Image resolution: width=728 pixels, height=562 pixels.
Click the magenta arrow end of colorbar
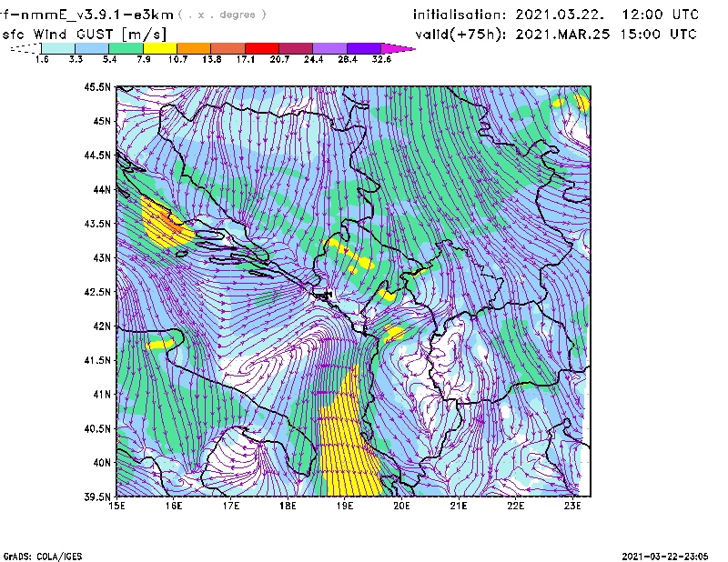pos(398,48)
